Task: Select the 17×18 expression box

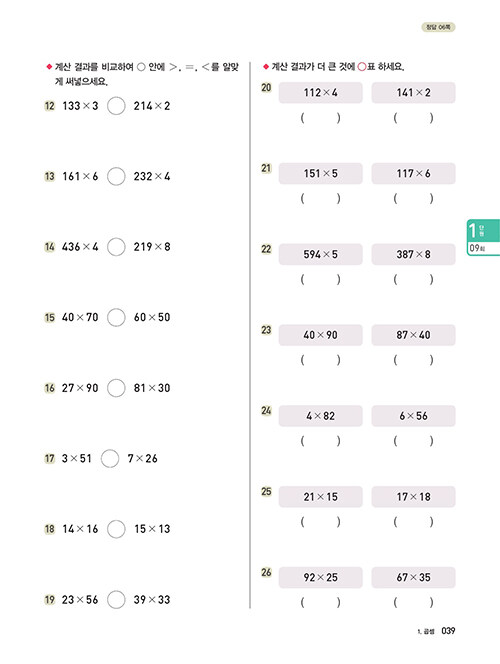Action: point(414,497)
